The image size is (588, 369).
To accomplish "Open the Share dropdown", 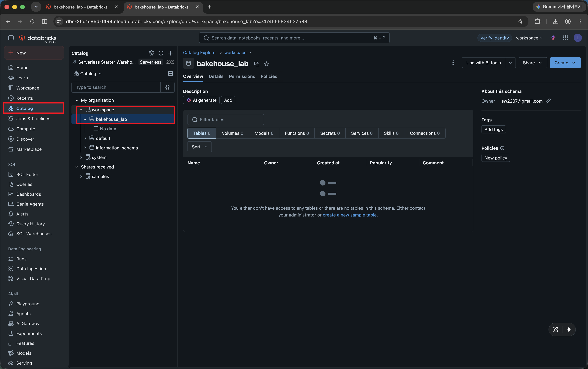I will click(x=533, y=63).
